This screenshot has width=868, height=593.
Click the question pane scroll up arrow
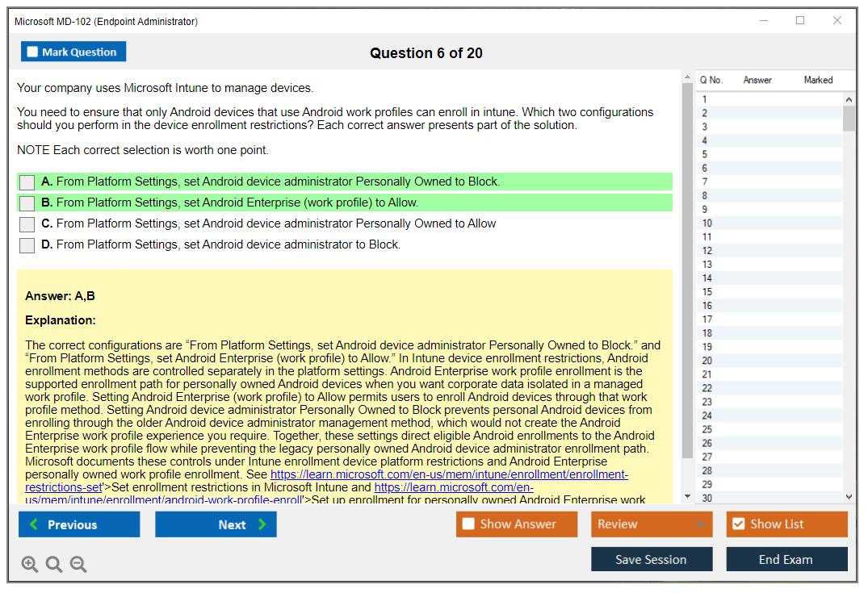[x=687, y=77]
